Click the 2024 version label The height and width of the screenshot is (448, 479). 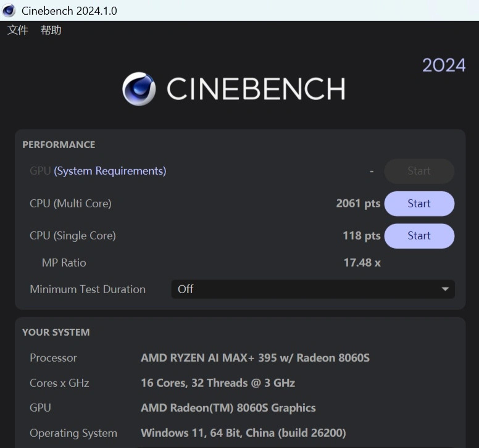click(x=444, y=65)
